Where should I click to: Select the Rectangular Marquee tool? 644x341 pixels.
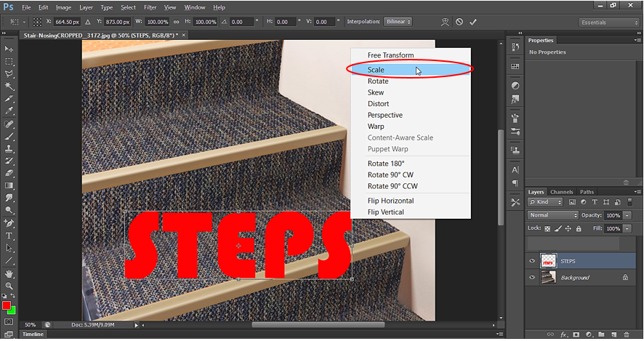(x=9, y=62)
